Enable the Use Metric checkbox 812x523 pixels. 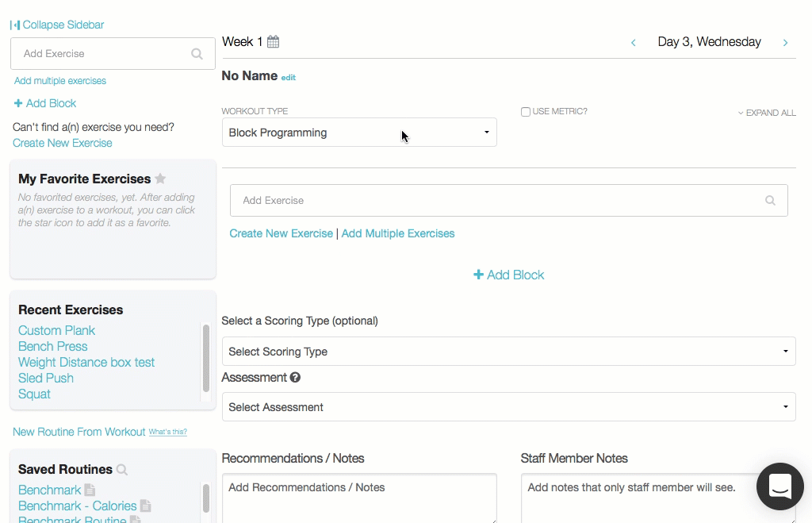pos(526,112)
